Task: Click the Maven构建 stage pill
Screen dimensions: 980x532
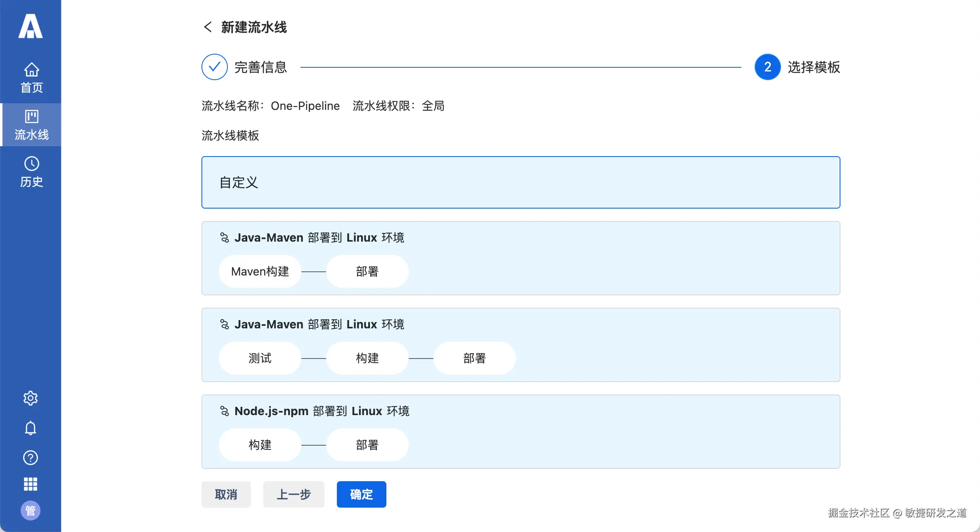Action: click(x=260, y=271)
